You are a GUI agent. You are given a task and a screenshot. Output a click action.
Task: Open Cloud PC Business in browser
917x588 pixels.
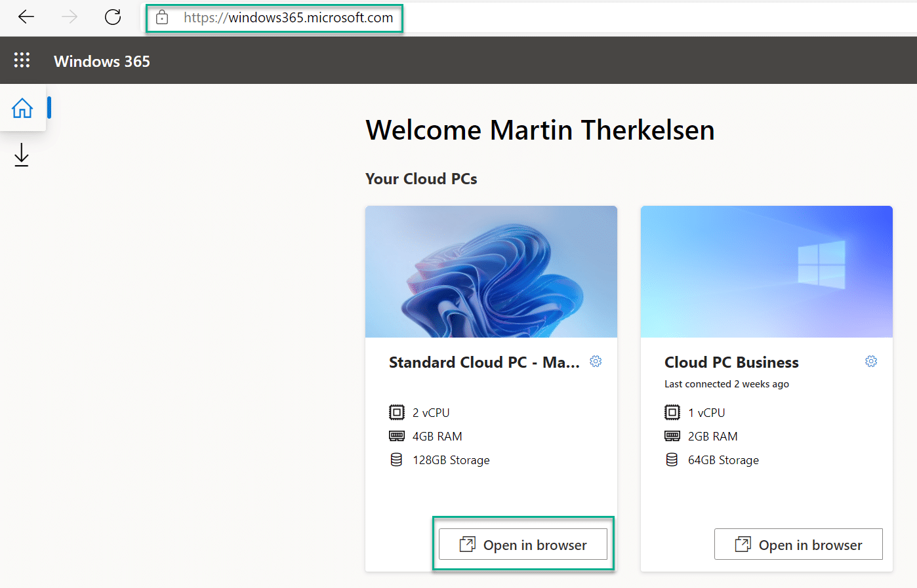point(798,544)
